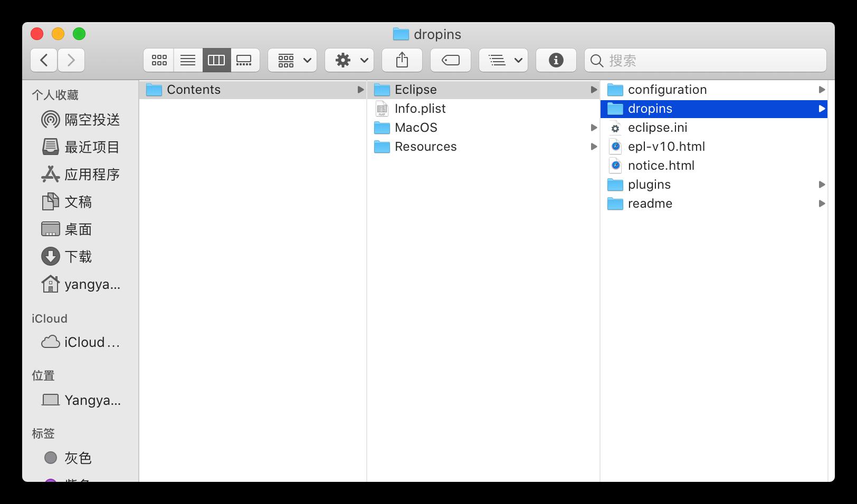Zoom the Finder window with green button
The width and height of the screenshot is (857, 504).
[x=79, y=34]
